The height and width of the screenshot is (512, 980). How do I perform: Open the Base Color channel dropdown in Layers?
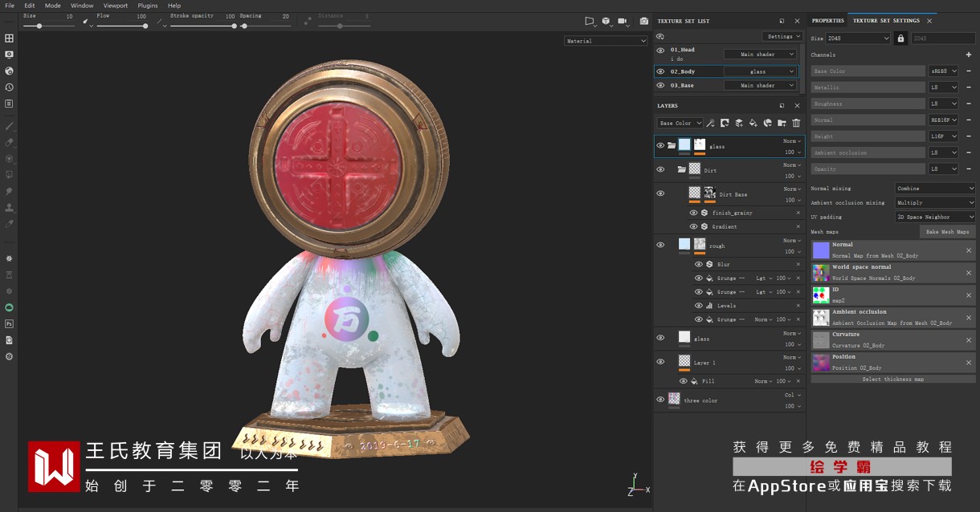coord(680,123)
